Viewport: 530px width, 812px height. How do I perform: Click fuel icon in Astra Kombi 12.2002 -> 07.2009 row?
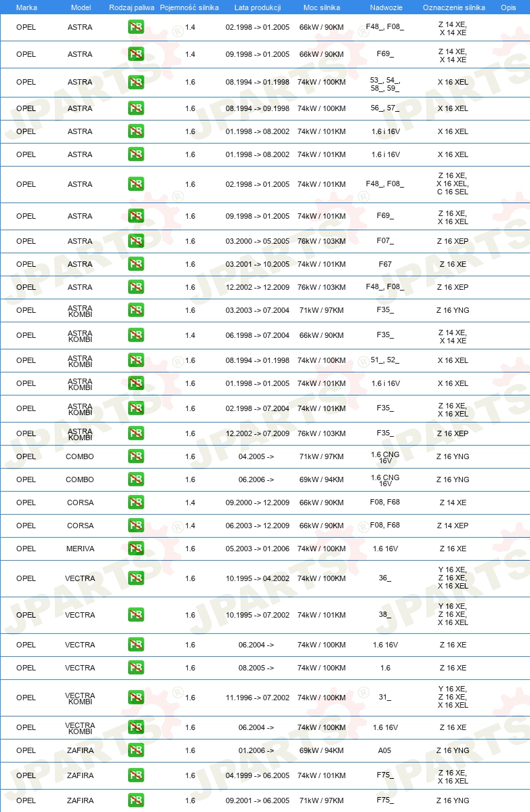pyautogui.click(x=136, y=433)
